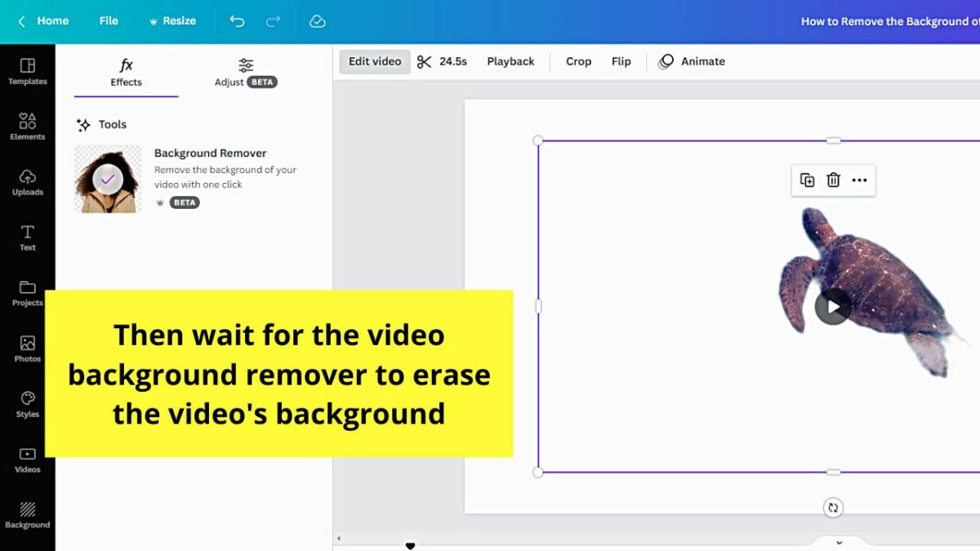The height and width of the screenshot is (551, 980).
Task: Delete the turtle video element
Action: pyautogui.click(x=833, y=180)
